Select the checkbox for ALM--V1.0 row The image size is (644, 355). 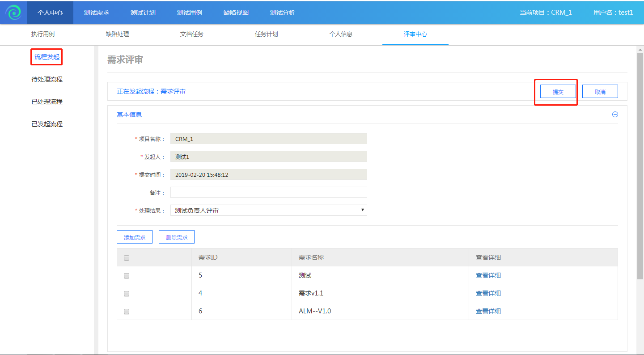pos(127,312)
